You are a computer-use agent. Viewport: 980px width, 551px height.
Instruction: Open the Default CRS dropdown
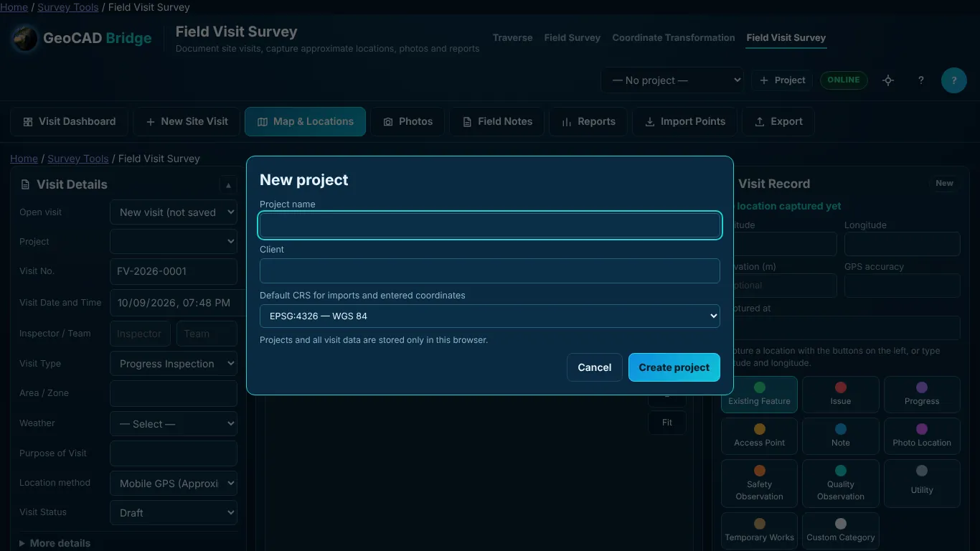[490, 316]
